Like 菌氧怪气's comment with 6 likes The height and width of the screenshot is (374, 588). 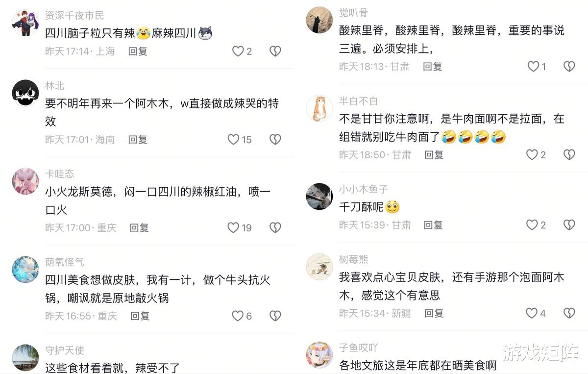(238, 316)
